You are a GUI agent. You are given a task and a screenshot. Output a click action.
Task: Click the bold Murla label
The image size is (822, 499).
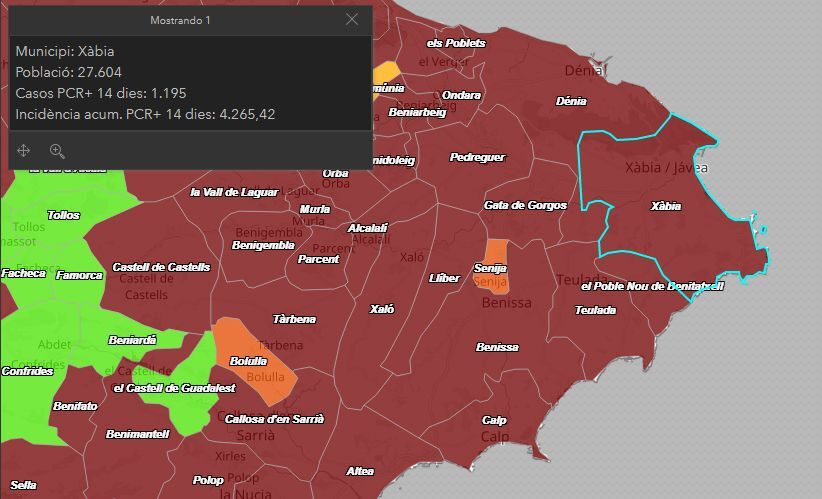315,209
